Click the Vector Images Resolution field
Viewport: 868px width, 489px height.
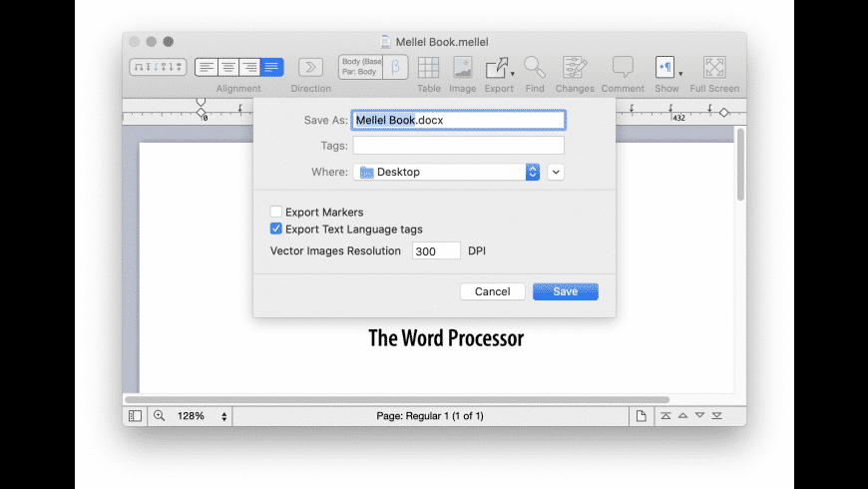point(436,250)
